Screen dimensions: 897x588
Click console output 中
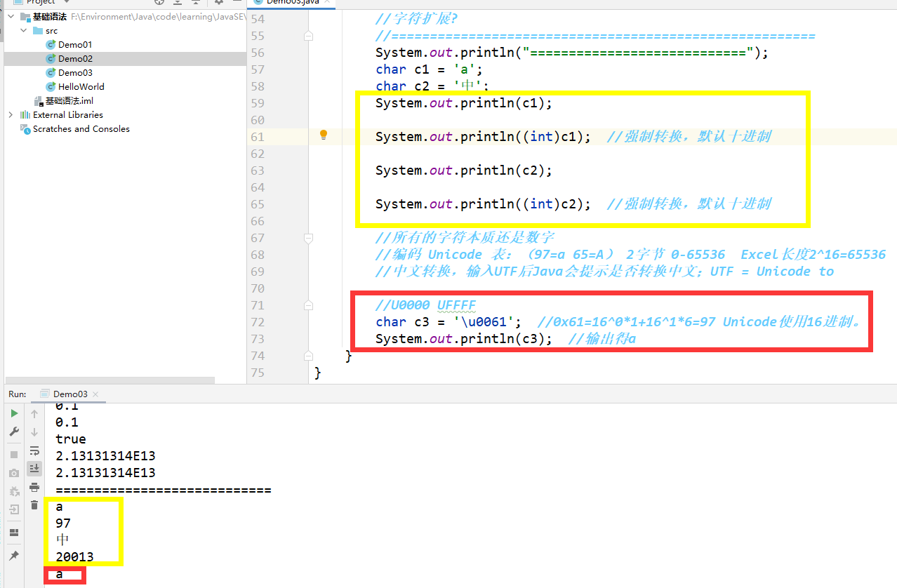(x=63, y=540)
